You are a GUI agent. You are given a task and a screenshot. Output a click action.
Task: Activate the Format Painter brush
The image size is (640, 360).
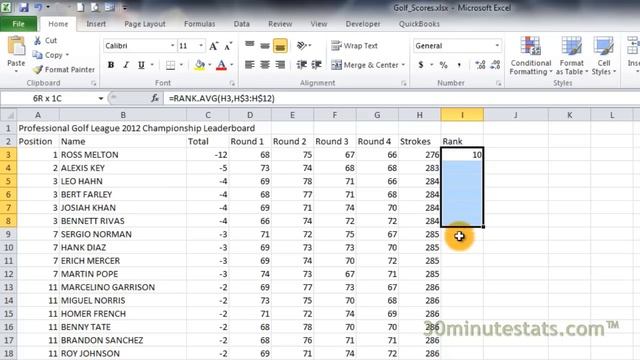tap(38, 70)
